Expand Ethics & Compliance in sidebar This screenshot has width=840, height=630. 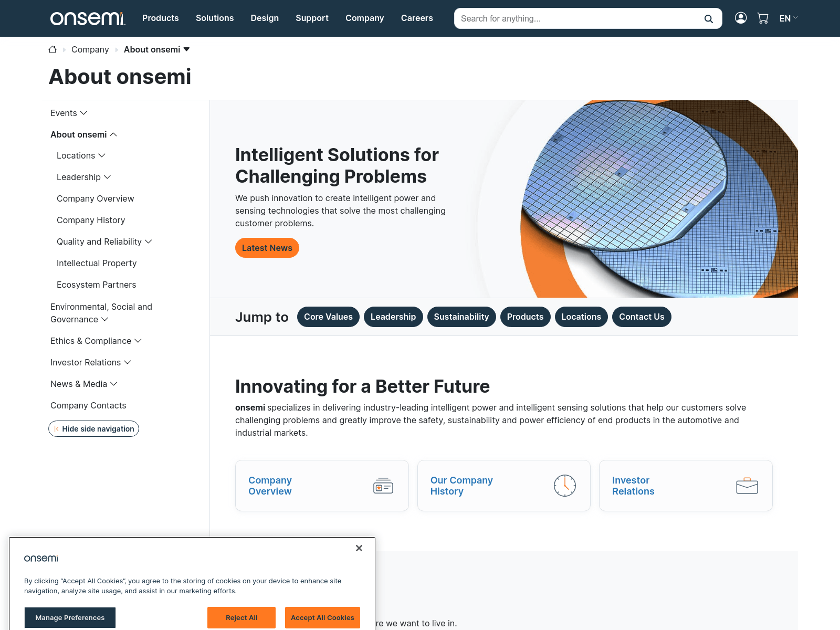tap(138, 341)
